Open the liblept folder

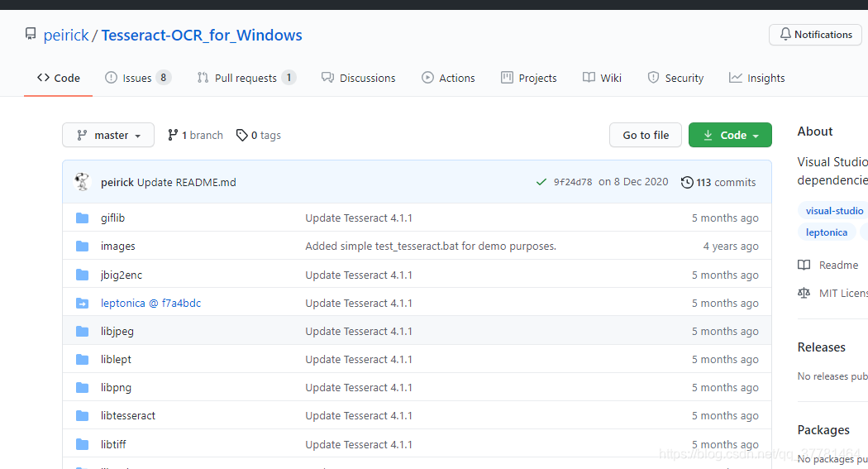(x=117, y=359)
